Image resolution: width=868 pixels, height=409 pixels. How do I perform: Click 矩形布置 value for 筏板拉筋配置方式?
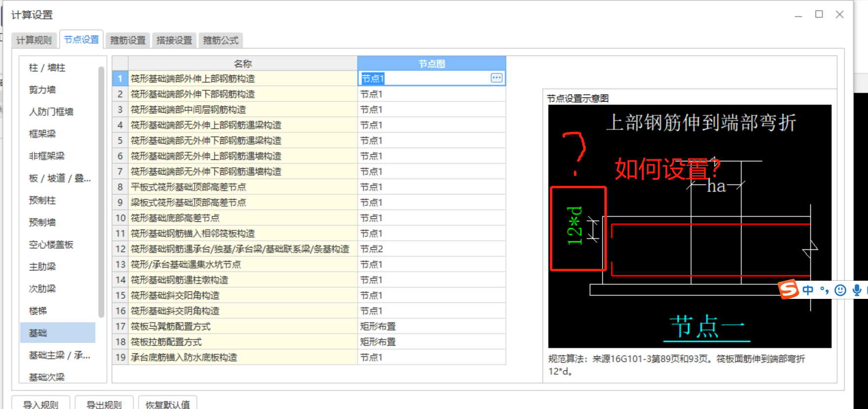(x=431, y=342)
